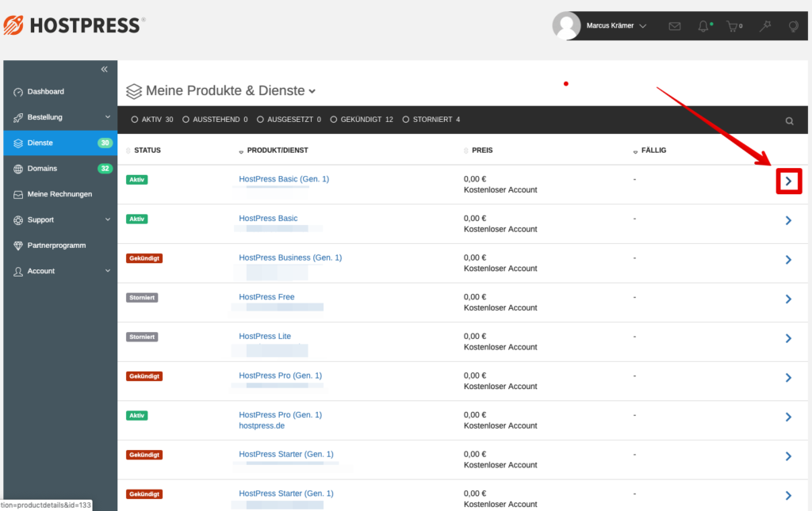Screen dimensions: 812x511
Task: Click the Dashboard gauge icon
Action: [x=18, y=92]
